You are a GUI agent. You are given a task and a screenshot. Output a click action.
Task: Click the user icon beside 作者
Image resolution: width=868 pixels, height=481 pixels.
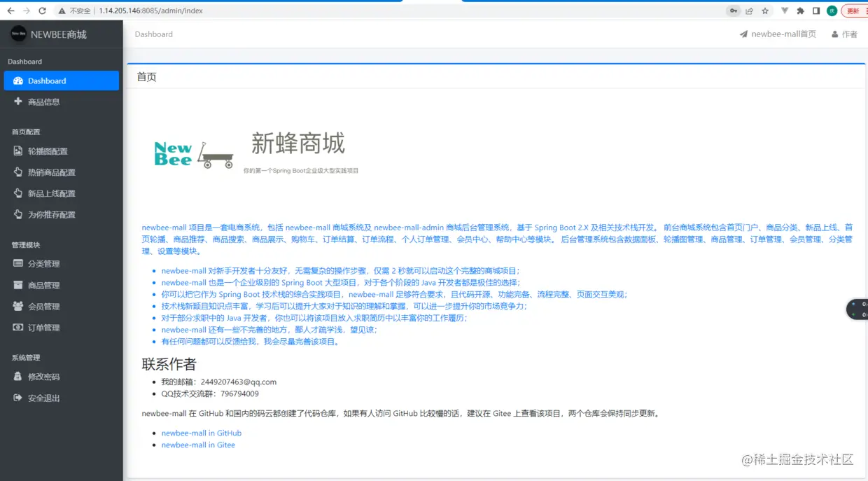(x=835, y=34)
